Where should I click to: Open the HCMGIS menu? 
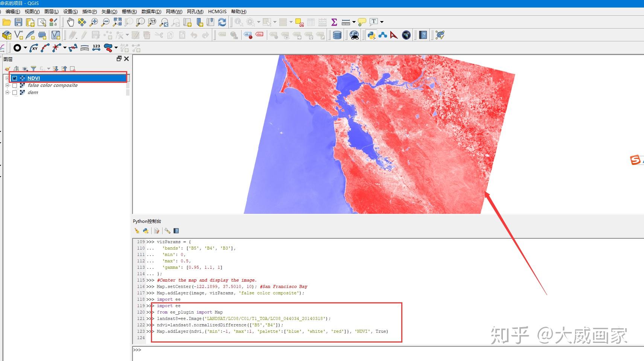pyautogui.click(x=217, y=11)
